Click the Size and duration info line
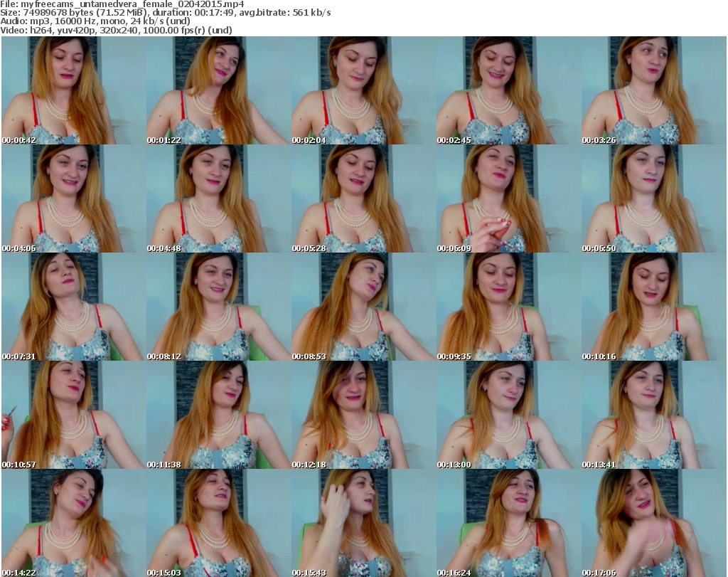 pos(165,13)
